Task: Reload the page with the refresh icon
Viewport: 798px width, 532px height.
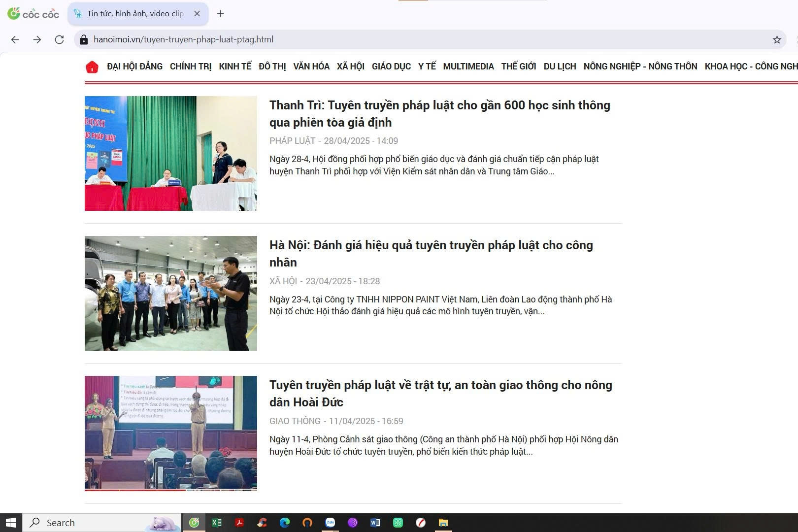Action: (x=59, y=39)
